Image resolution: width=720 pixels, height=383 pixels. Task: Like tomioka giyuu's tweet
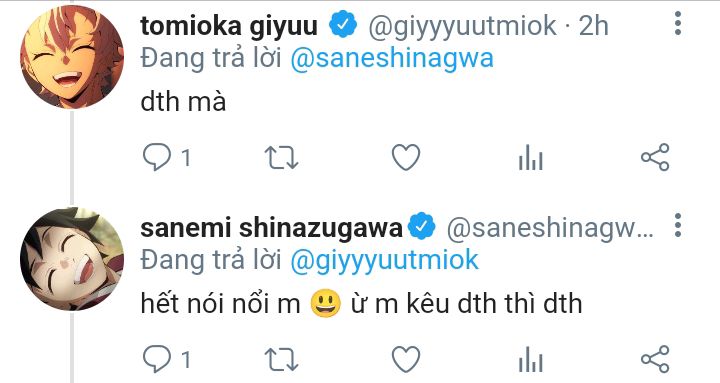[406, 158]
